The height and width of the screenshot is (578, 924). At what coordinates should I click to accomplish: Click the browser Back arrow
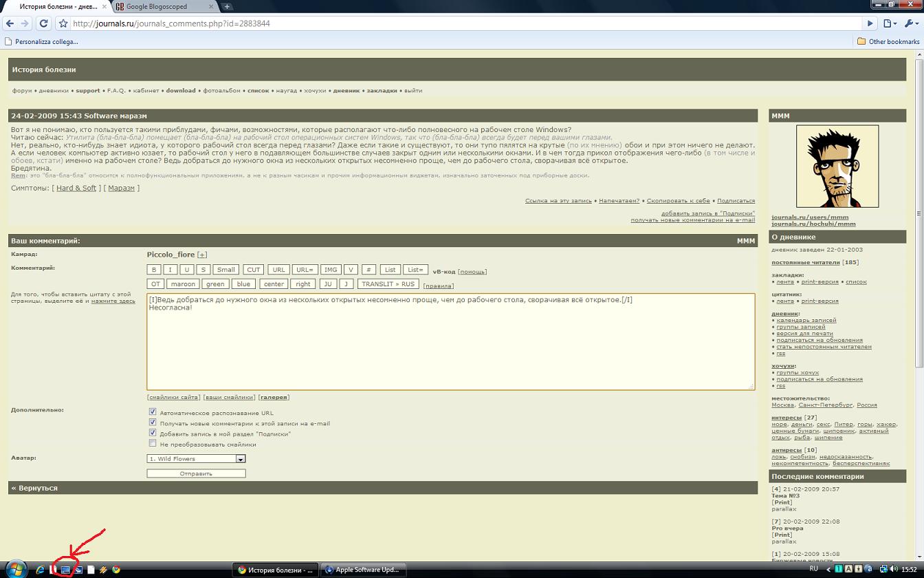[x=10, y=23]
